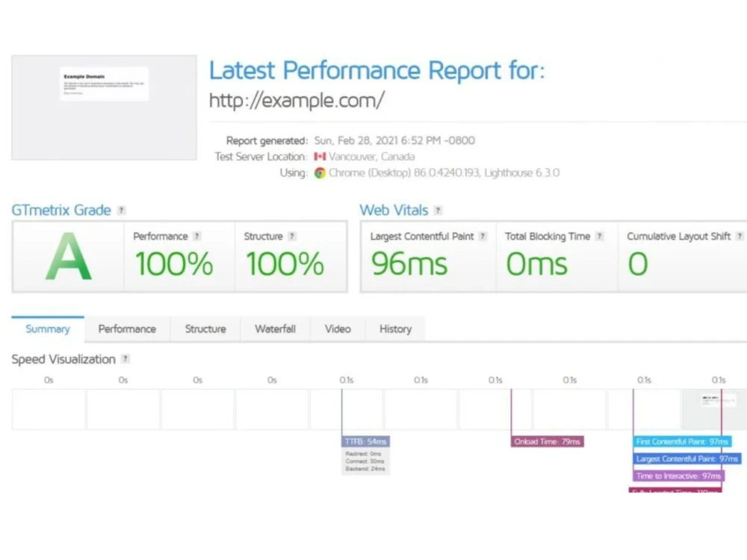Click the Web Vitals heading

coord(394,210)
